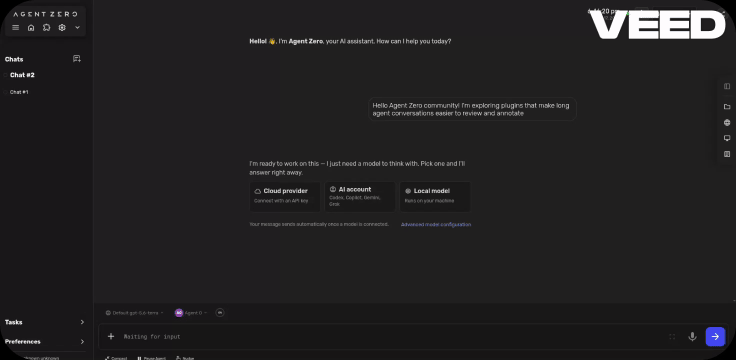
Task: Click the 'I'm ready to work on this' message
Action: click(x=357, y=168)
